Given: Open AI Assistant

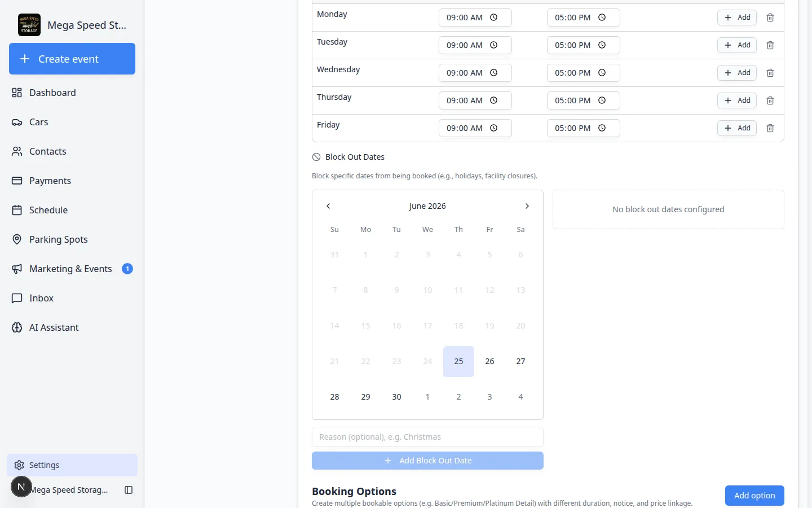Looking at the screenshot, I should pos(72,327).
